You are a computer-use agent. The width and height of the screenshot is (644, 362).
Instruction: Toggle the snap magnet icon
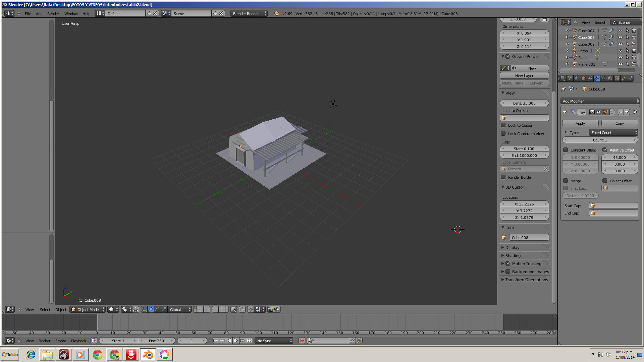(x=251, y=309)
